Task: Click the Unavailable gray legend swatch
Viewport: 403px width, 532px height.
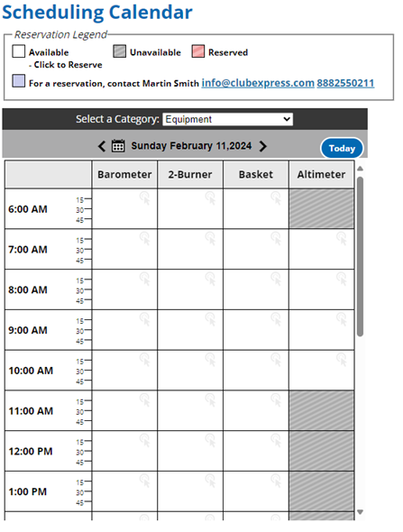Action: tap(119, 51)
